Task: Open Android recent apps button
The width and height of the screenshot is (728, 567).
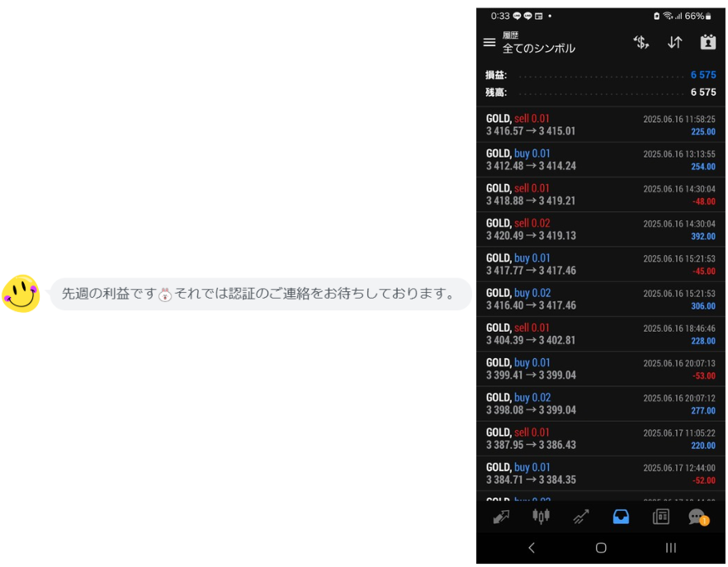Action: click(x=670, y=548)
